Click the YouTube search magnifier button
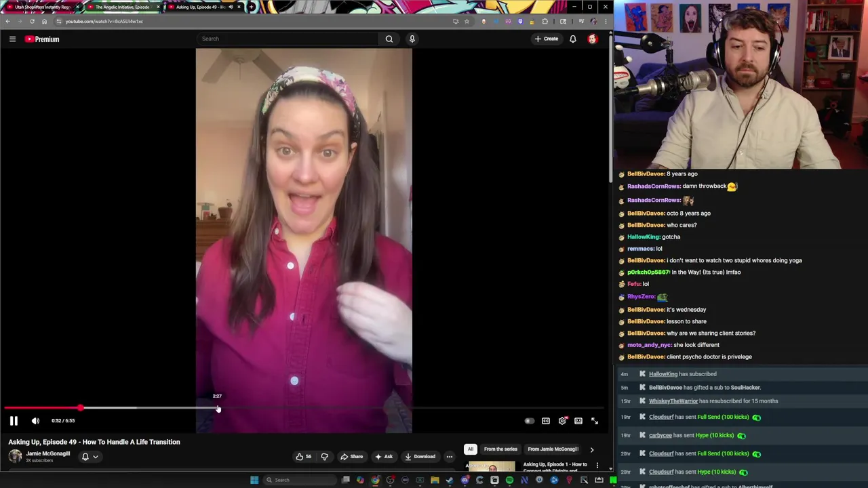The image size is (868, 488). click(389, 39)
